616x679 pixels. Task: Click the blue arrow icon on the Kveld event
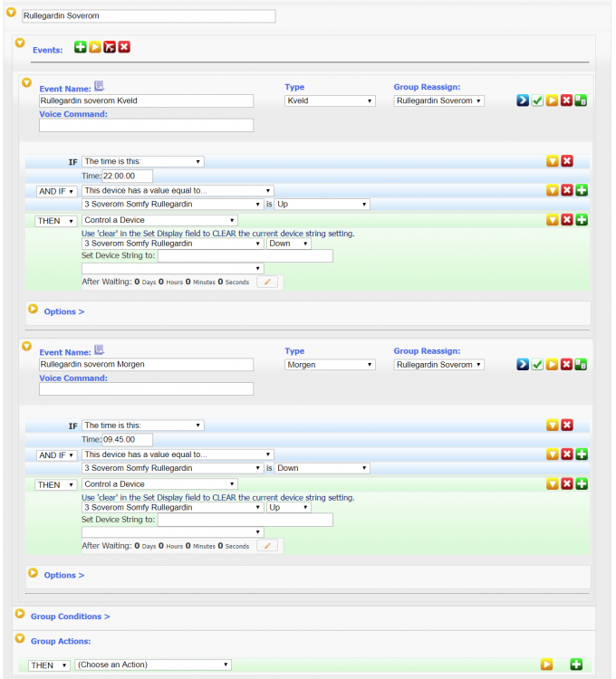click(x=523, y=100)
